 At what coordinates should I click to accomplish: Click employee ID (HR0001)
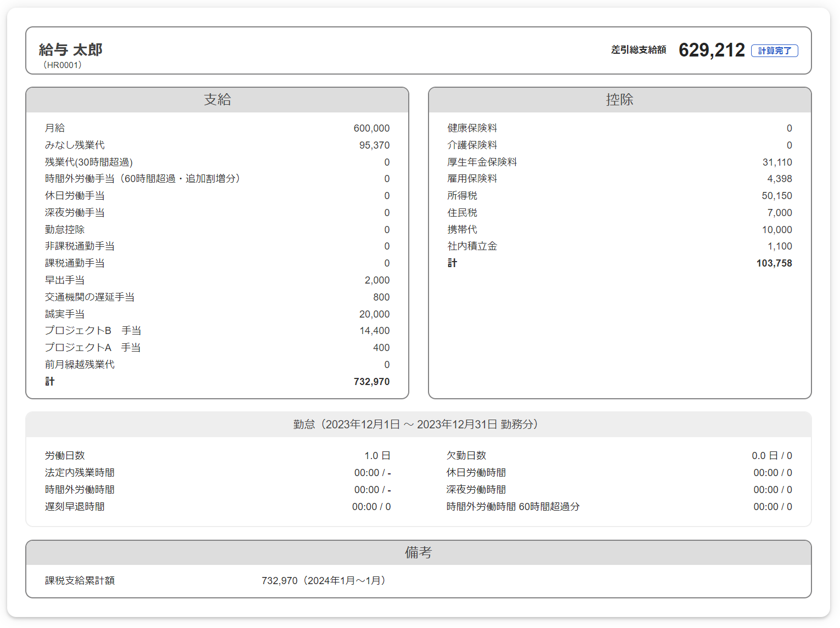click(63, 65)
